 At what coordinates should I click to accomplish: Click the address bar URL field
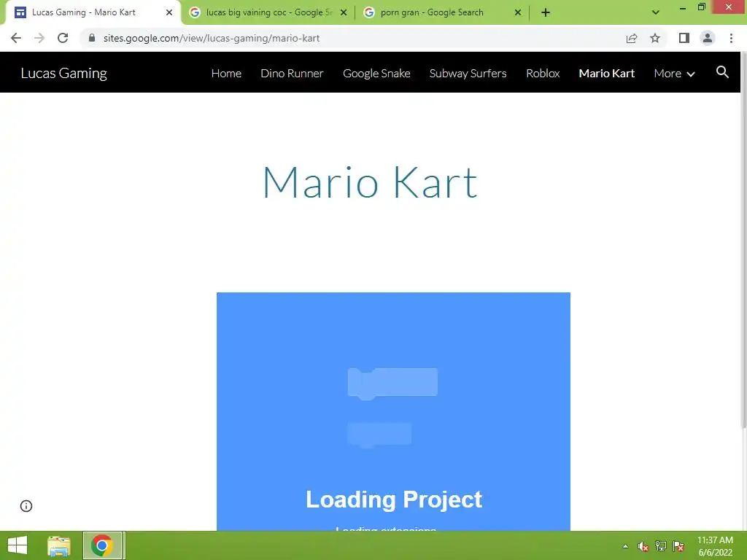coord(352,38)
